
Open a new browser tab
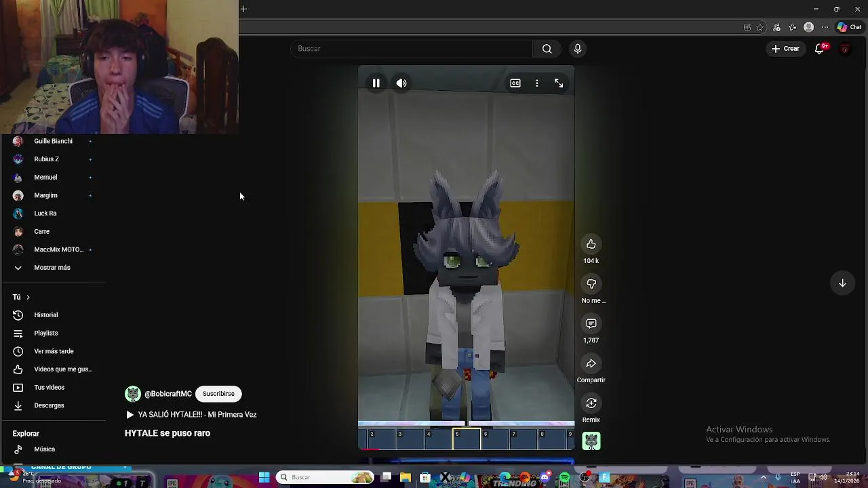pos(243,9)
